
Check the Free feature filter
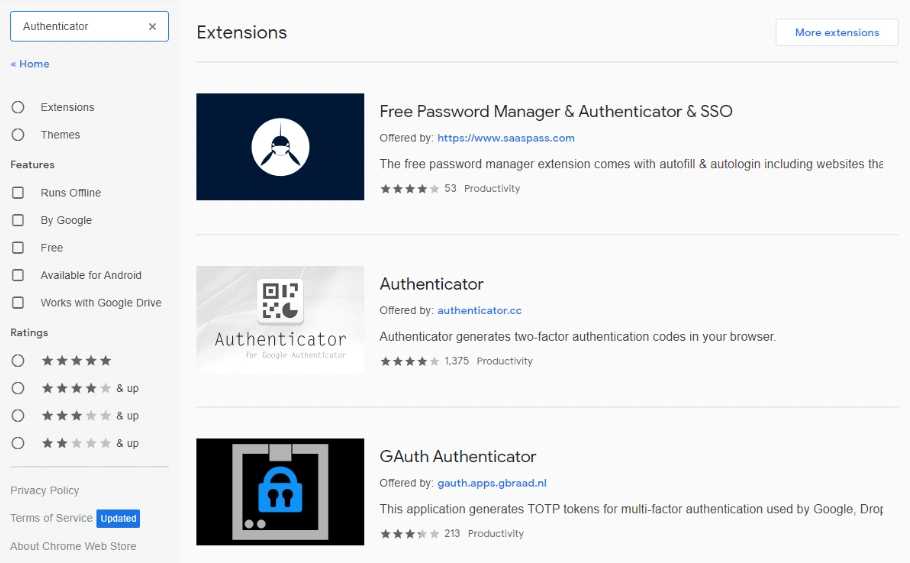click(x=18, y=248)
